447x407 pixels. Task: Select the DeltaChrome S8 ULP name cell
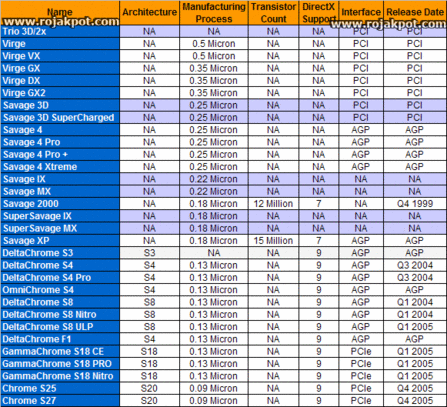pyautogui.click(x=60, y=327)
